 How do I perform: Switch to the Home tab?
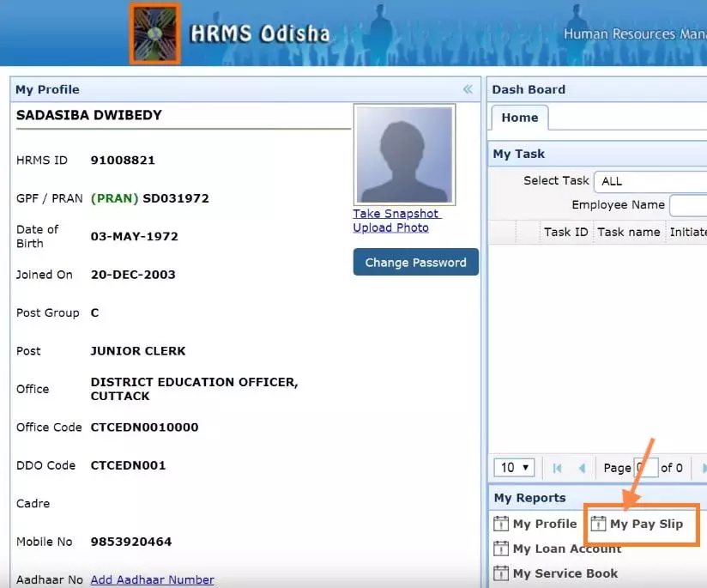(x=519, y=118)
